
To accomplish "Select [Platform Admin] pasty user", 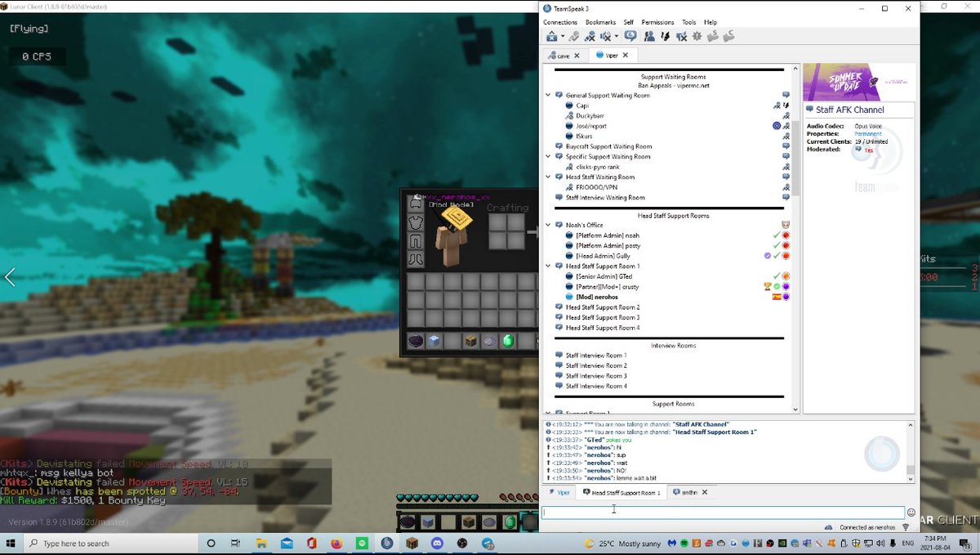I will click(608, 246).
